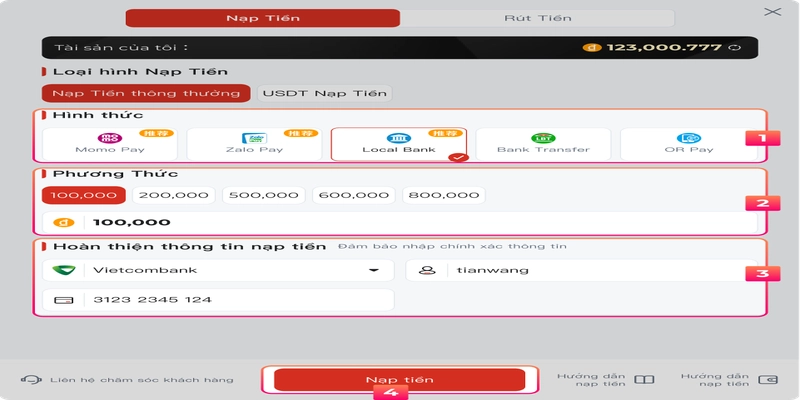This screenshot has width=800, height=400.
Task: Click the đ currency icon in amount field
Action: (64, 223)
